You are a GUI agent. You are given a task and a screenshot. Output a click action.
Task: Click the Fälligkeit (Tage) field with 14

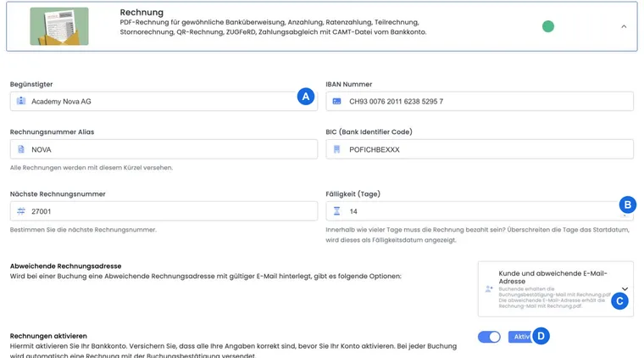[480, 211]
